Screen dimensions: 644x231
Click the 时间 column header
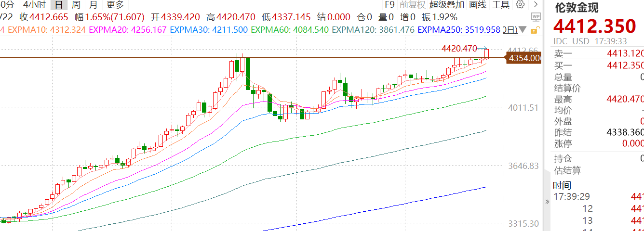[562, 185]
